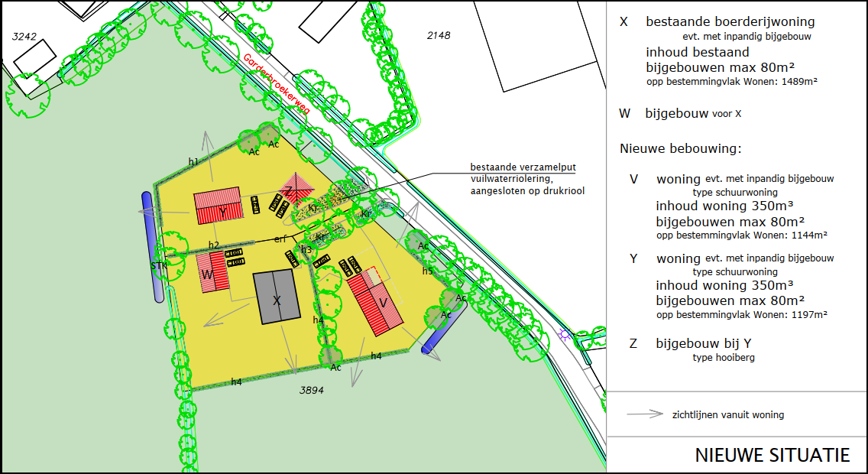868x474 pixels.
Task: Click 'zichtlijnen vanuit woning' legend text
Action: (728, 415)
